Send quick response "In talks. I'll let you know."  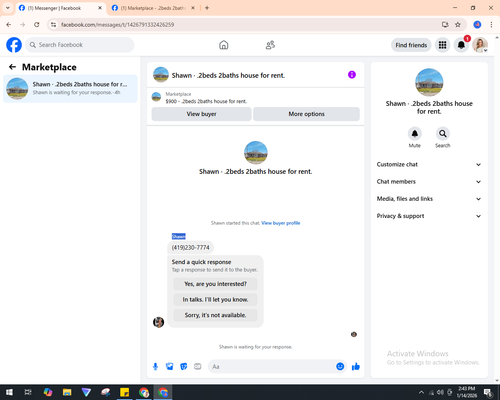click(x=215, y=300)
